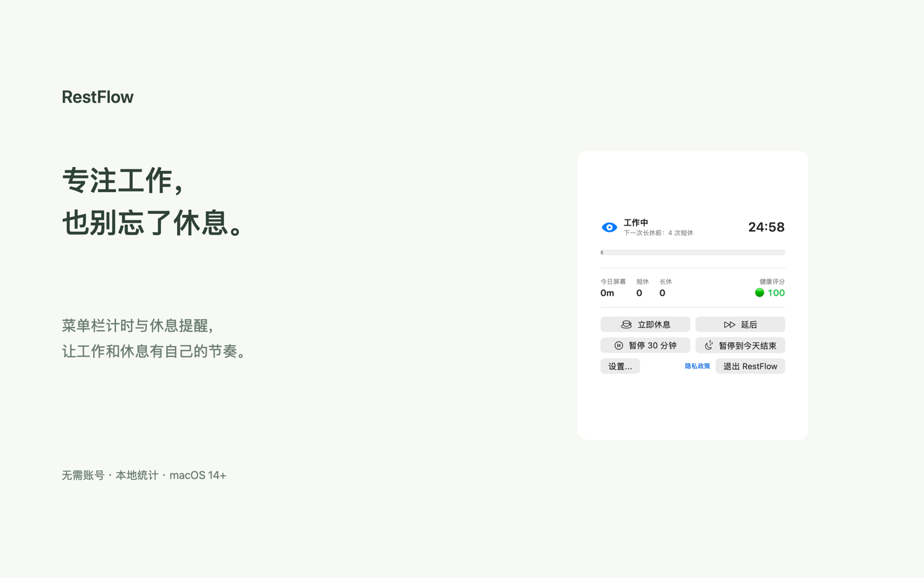
Task: Click the health score value 100
Action: (776, 293)
